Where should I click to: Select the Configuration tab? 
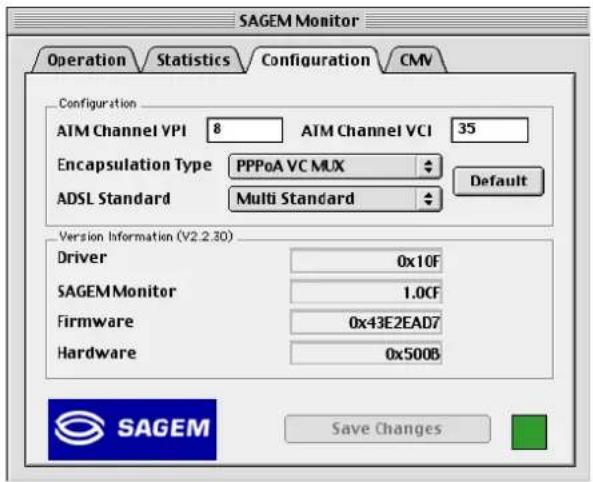pyautogui.click(x=315, y=60)
